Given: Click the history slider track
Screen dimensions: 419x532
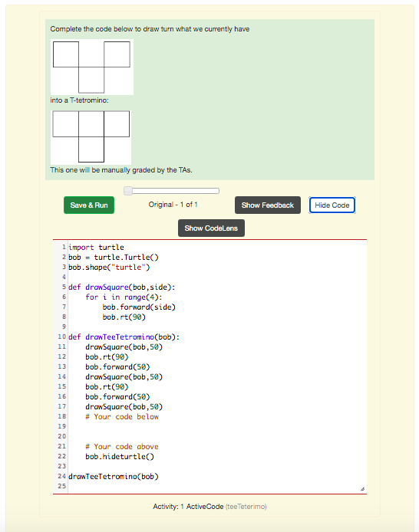Looking at the screenshot, I should (172, 191).
